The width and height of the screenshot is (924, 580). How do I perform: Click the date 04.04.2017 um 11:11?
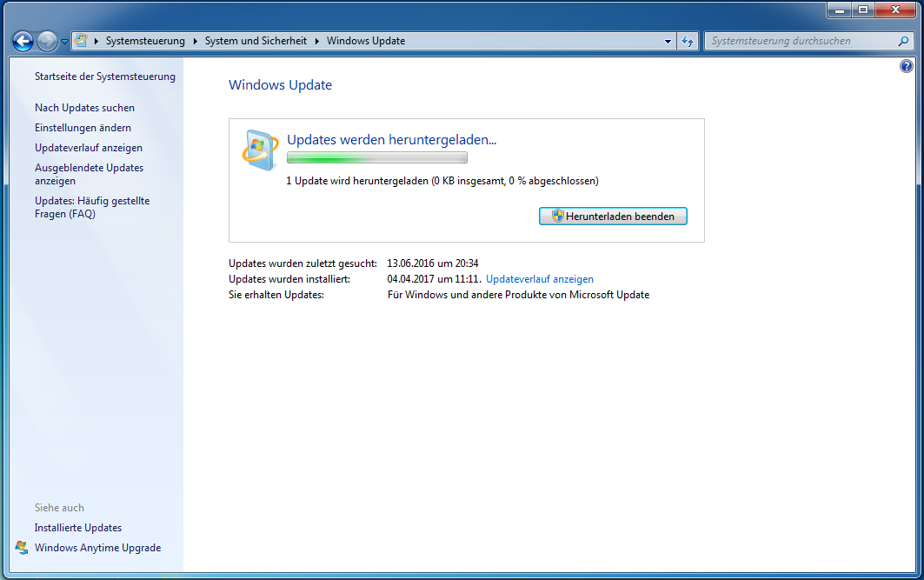pyautogui.click(x=435, y=279)
